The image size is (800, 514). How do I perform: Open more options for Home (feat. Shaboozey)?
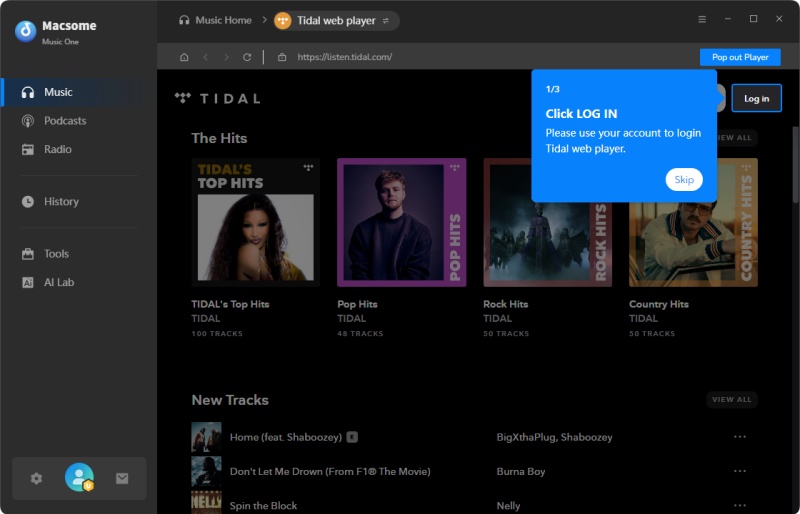pyautogui.click(x=740, y=437)
